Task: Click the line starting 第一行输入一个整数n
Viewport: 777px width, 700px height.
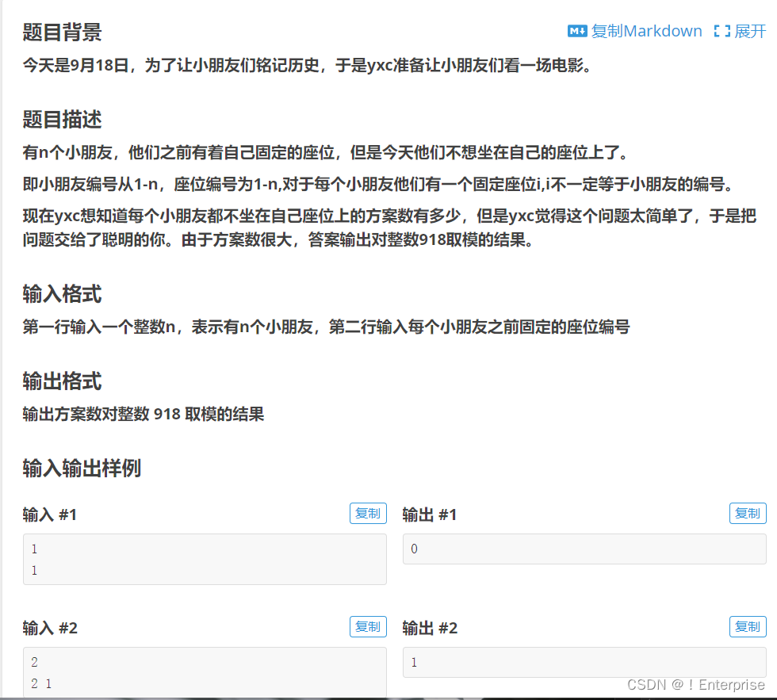Action: point(326,327)
